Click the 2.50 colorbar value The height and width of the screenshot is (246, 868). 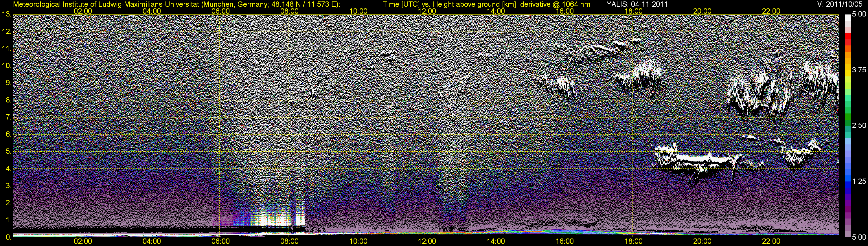pos(859,125)
